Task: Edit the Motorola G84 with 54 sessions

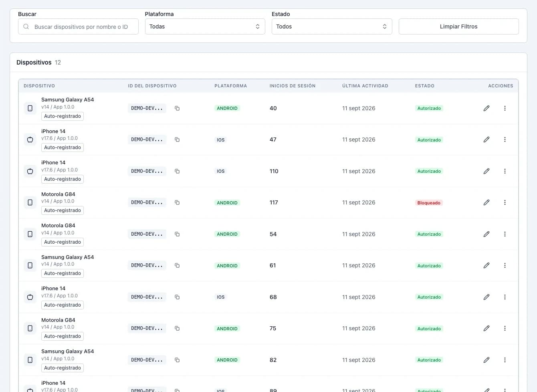Action: pyautogui.click(x=487, y=234)
